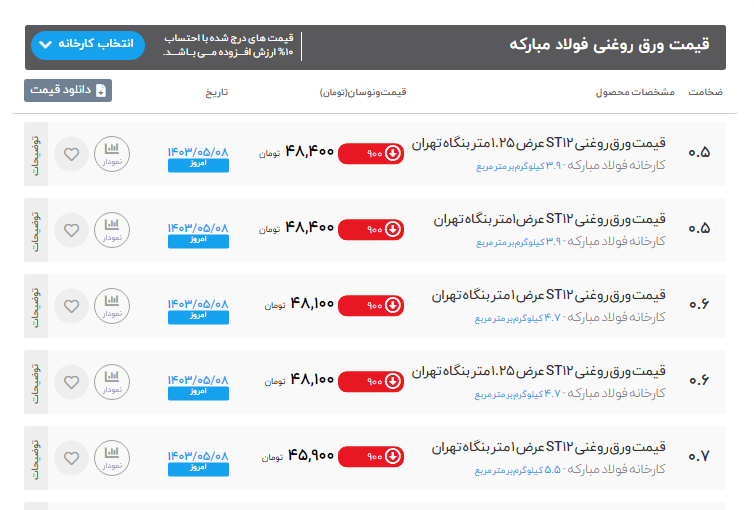Viewport: 754px width, 510px height.
Task: Favorite the 0.5 thickness 1.25m width product with heart
Action: click(x=71, y=154)
